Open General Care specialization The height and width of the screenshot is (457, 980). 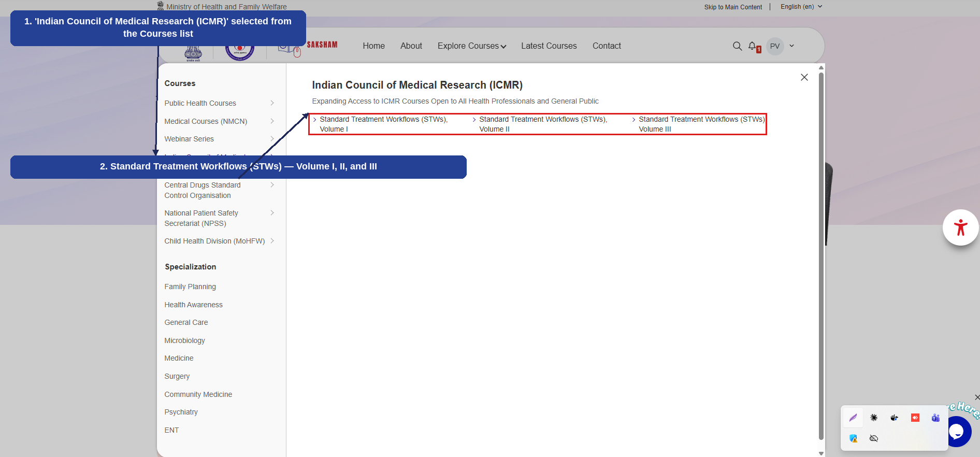[x=186, y=322]
